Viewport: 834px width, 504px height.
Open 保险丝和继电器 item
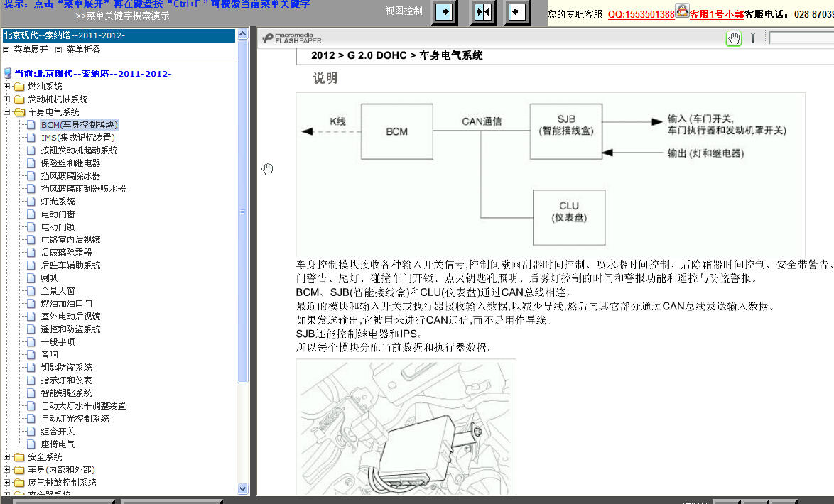(71, 163)
